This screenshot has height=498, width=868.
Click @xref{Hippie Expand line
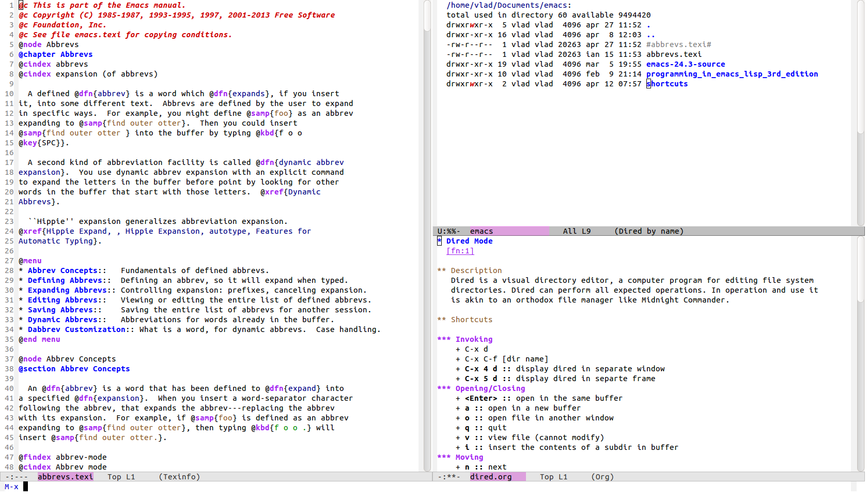pyautogui.click(x=165, y=231)
